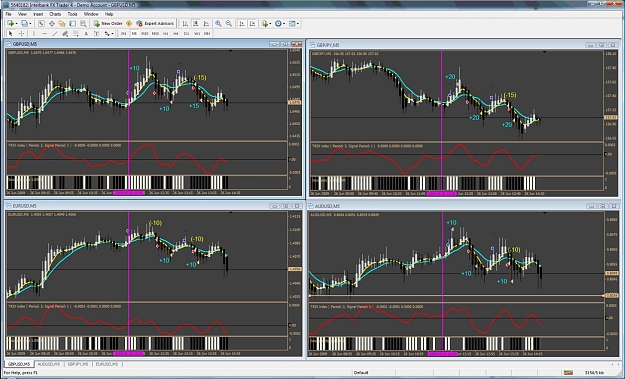
Task: Switch to Line Chart display
Action: coord(206,24)
